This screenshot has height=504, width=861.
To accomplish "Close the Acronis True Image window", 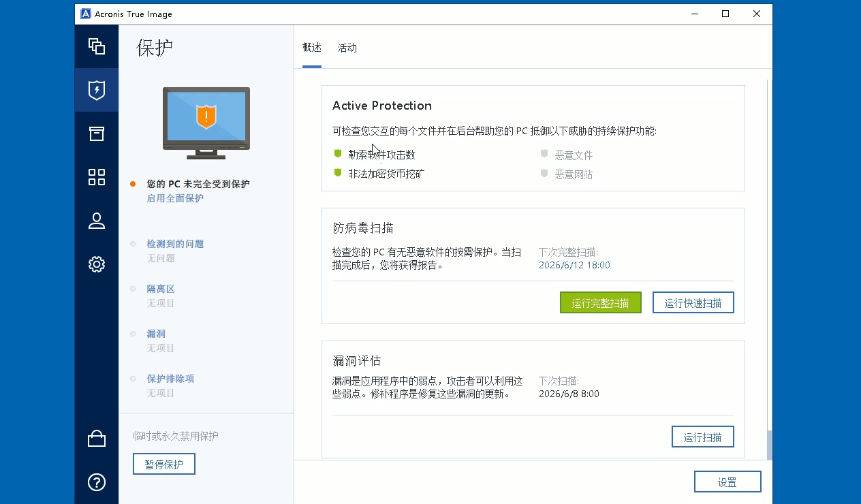I will click(x=757, y=14).
